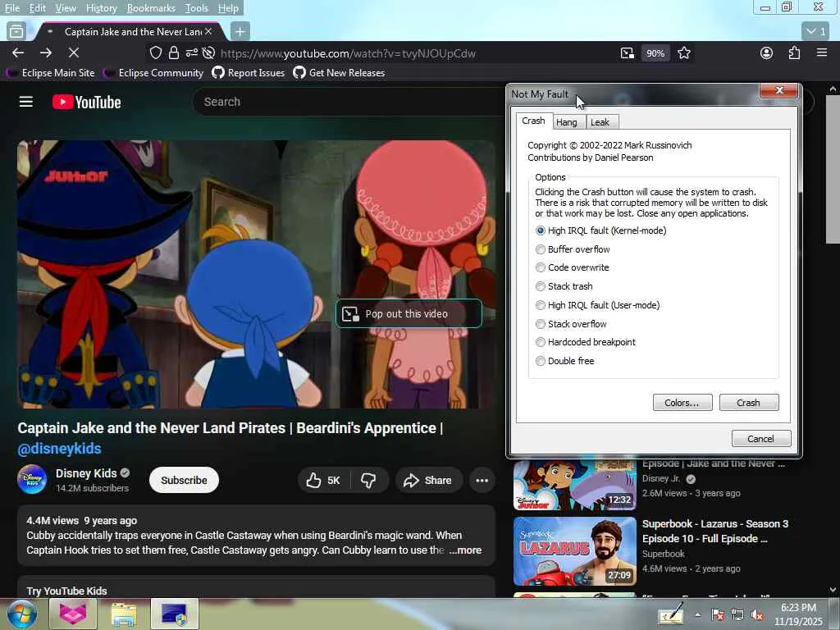840x630 pixels.
Task: Dislike the video with thumbs down
Action: [368, 481]
